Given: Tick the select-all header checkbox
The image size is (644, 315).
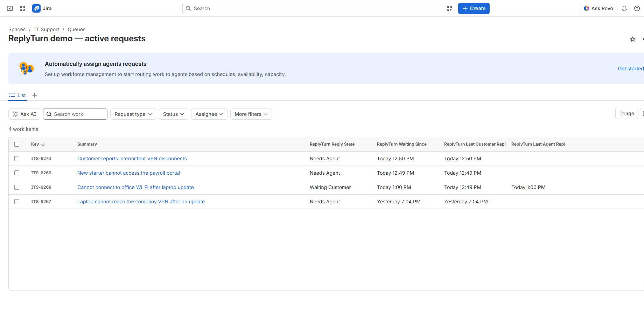Looking at the screenshot, I should pos(17,144).
